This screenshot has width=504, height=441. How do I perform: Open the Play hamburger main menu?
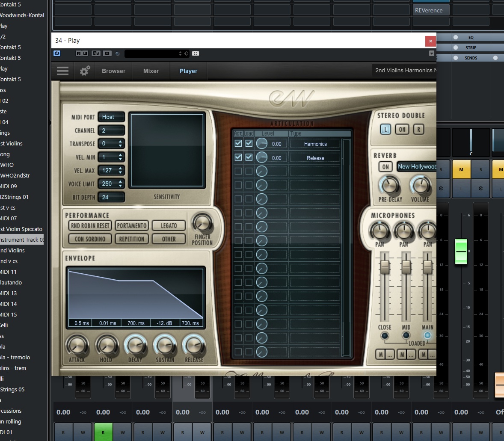(x=62, y=71)
